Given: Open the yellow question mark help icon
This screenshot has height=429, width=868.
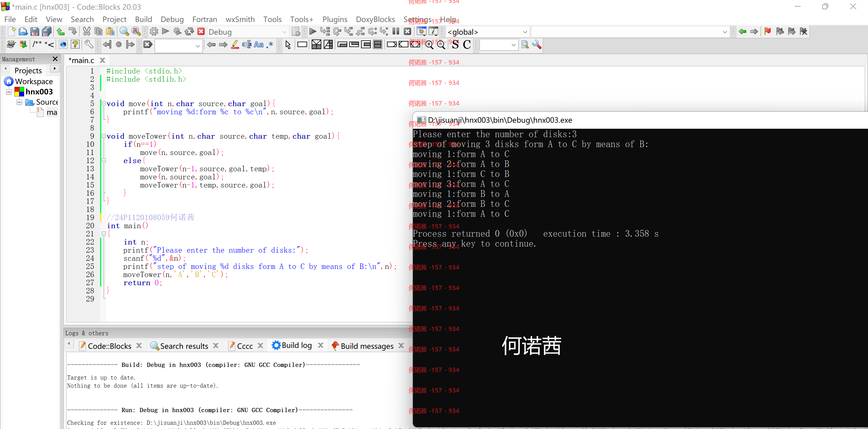Looking at the screenshot, I should click(75, 45).
